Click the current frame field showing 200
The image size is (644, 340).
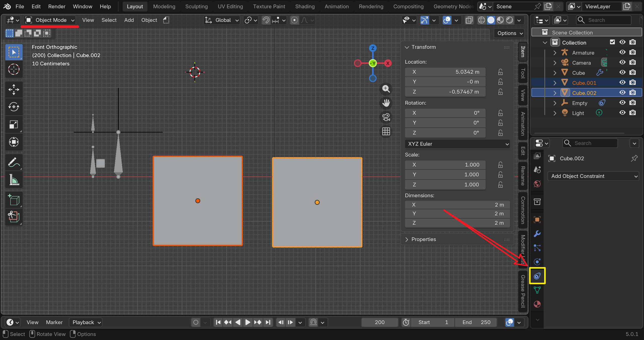[379, 322]
